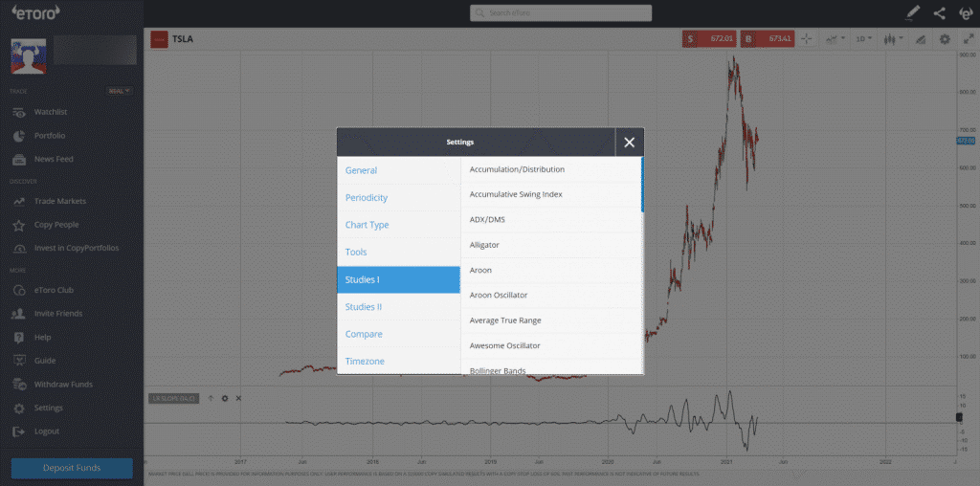This screenshot has height=486, width=980.
Task: Click the Invite Friends person icon
Action: pyautogui.click(x=19, y=314)
